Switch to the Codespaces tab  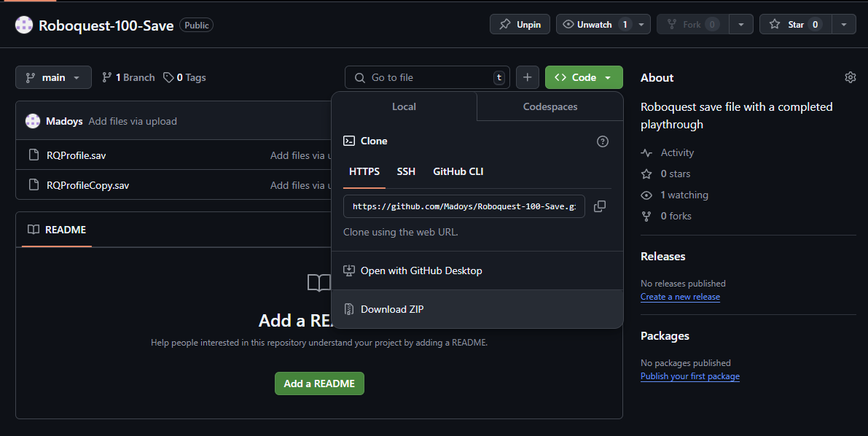coord(550,106)
